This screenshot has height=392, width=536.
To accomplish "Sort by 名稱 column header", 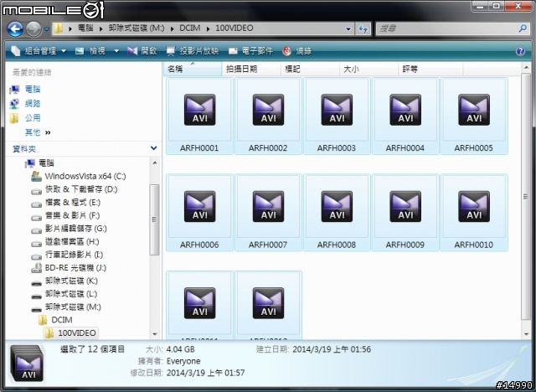I will click(x=193, y=69).
